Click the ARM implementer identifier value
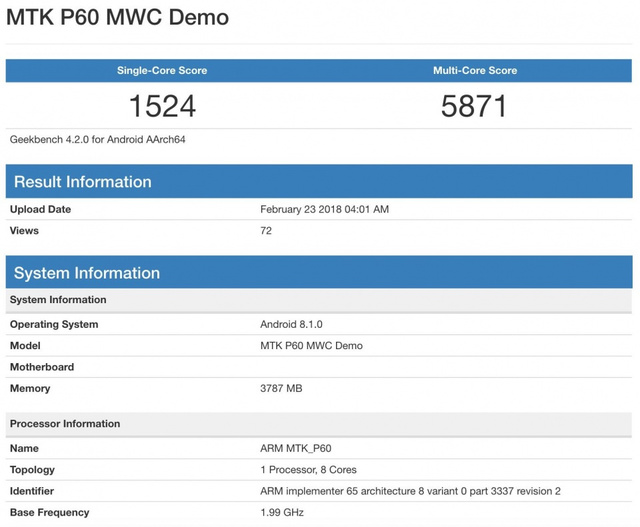640x527 pixels. click(x=410, y=491)
